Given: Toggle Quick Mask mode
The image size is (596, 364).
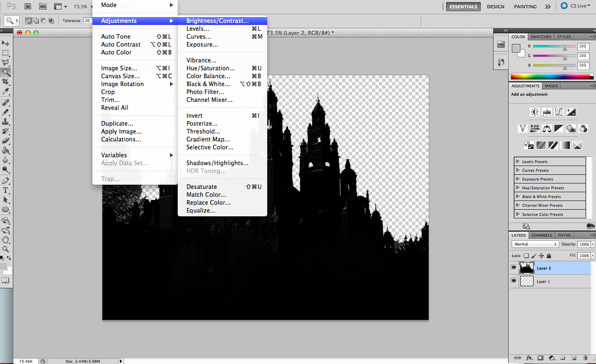Looking at the screenshot, I should pyautogui.click(x=5, y=280).
